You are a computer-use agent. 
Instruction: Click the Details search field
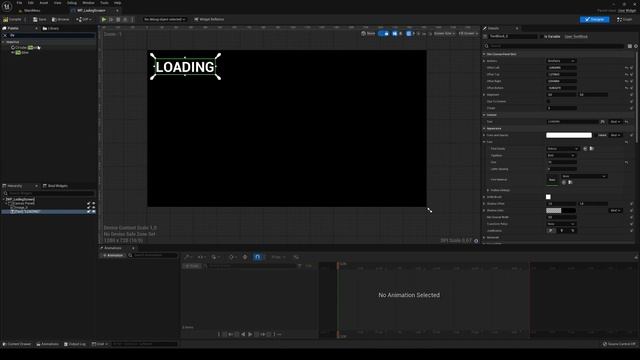(x=557, y=46)
